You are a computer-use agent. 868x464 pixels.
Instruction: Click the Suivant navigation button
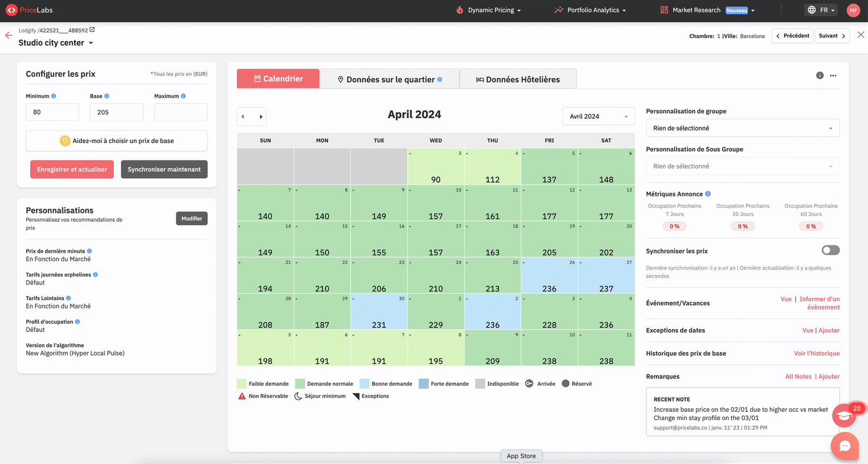[832, 36]
